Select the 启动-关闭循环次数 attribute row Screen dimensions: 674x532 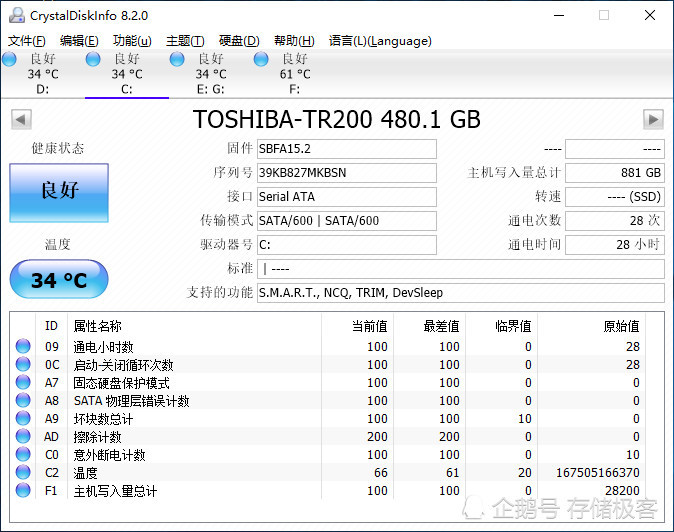coord(329,364)
